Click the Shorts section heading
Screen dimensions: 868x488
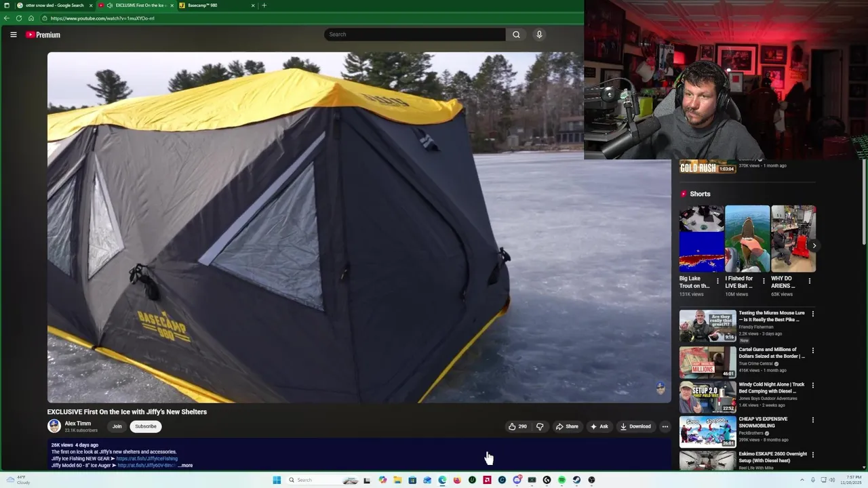[700, 194]
